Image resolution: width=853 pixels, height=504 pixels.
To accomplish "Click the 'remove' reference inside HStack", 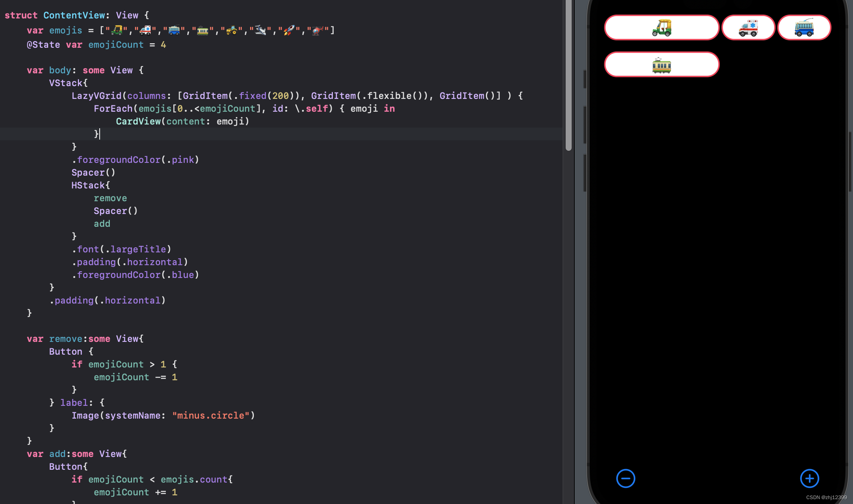I will coord(110,198).
